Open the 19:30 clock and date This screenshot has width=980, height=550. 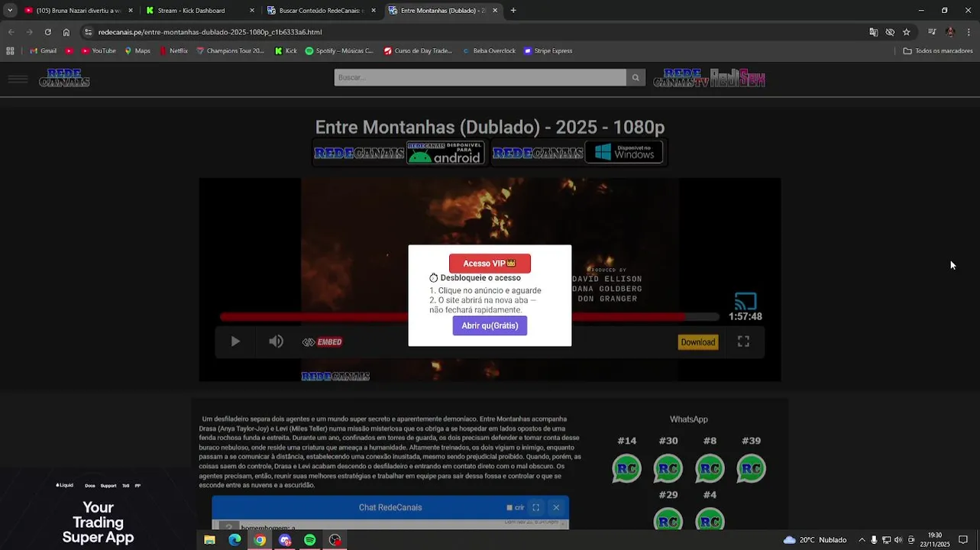click(935, 540)
